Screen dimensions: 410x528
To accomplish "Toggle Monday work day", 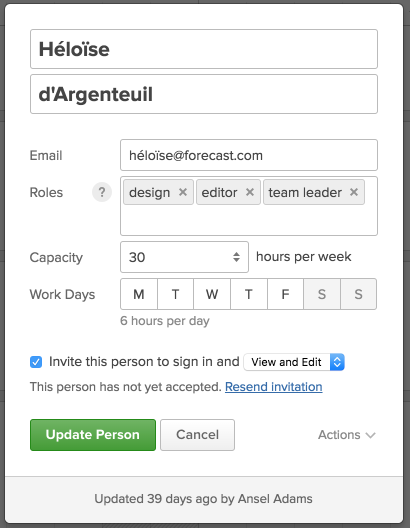I will tap(139, 294).
